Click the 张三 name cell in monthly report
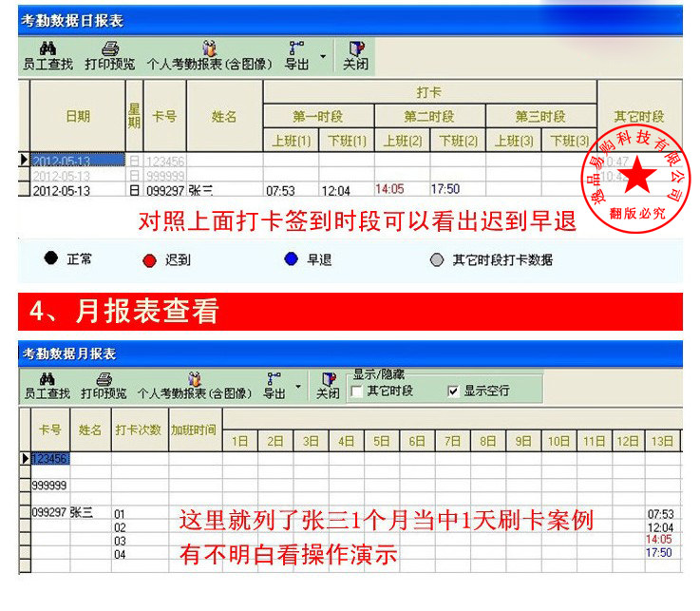This screenshot has height=611, width=700. (x=82, y=512)
